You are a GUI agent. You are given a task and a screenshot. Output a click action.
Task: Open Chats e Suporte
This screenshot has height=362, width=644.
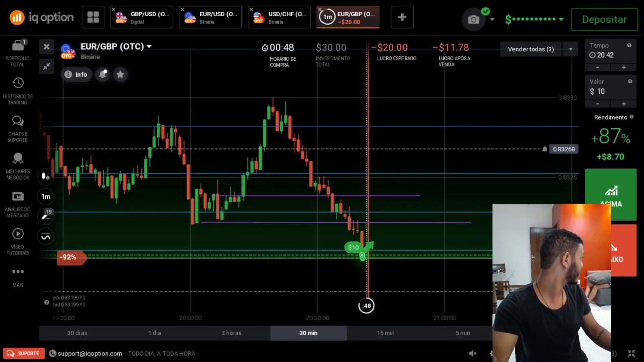(x=18, y=129)
